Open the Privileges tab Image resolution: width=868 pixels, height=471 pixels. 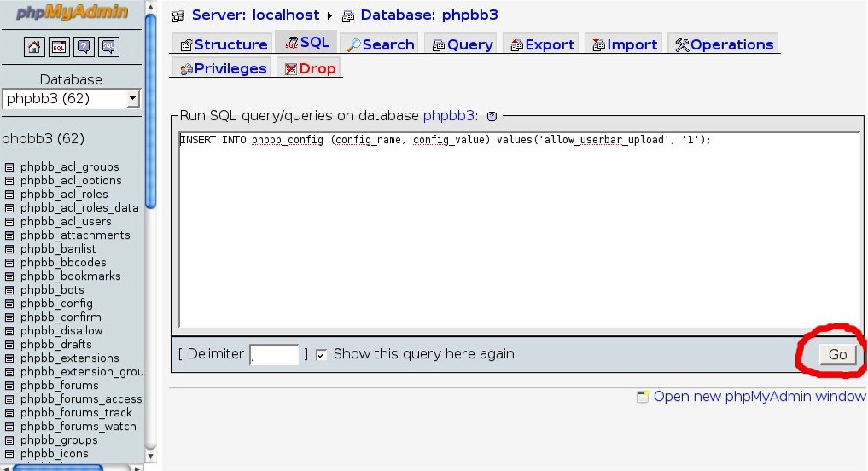coord(224,68)
